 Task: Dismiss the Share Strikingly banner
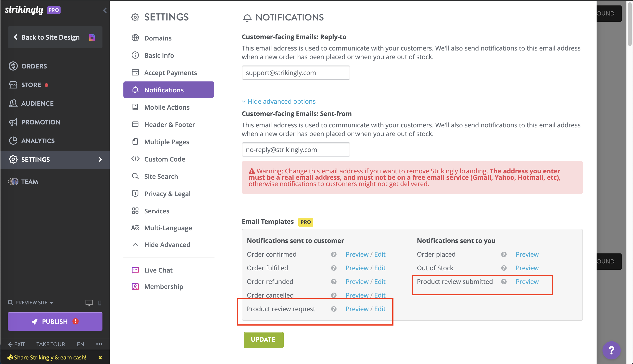coord(100,357)
